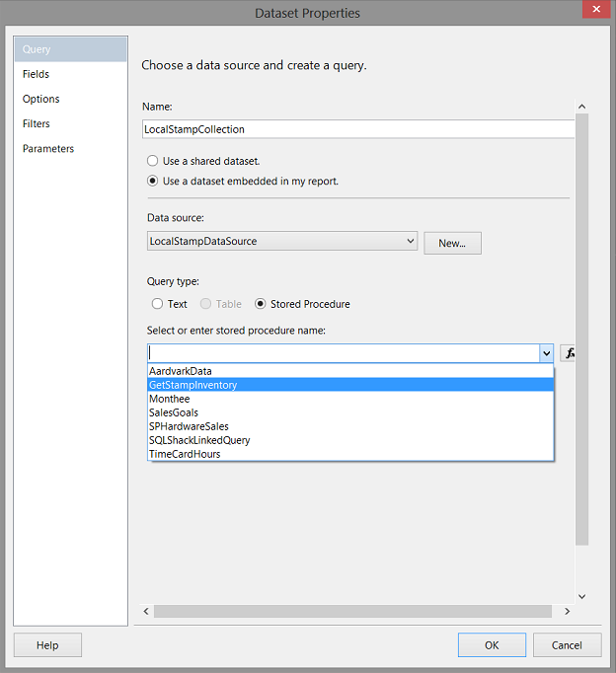This screenshot has width=616, height=673.
Task: Click the fx expression button
Action: (570, 353)
